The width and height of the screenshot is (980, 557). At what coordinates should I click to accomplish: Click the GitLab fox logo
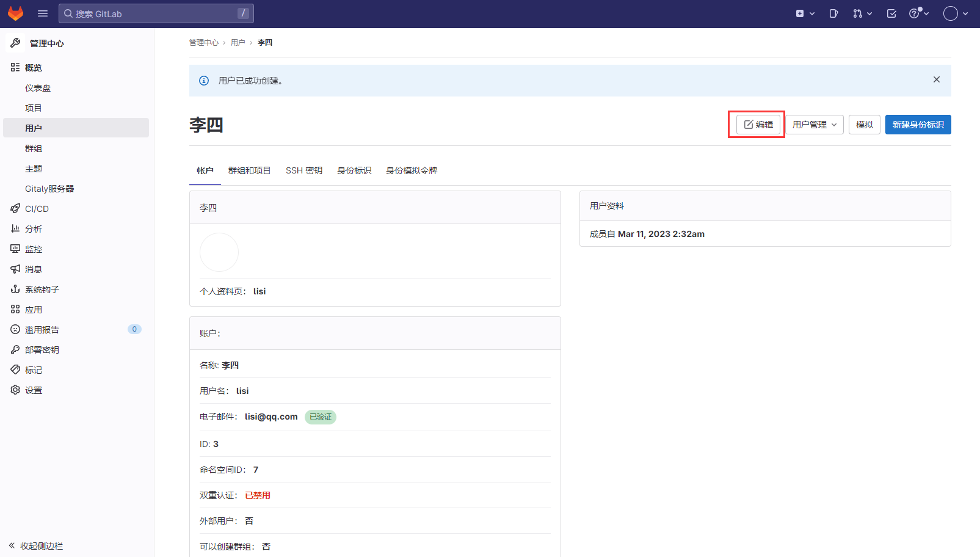(15, 13)
